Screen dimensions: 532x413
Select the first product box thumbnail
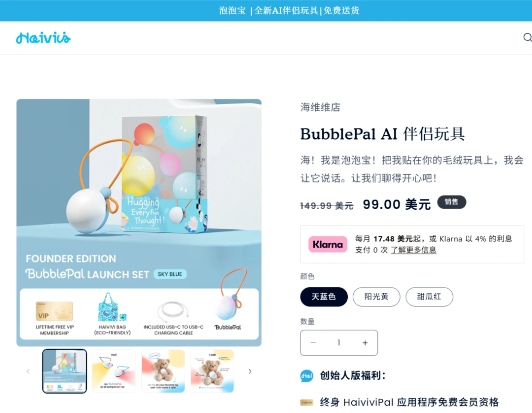(65, 371)
